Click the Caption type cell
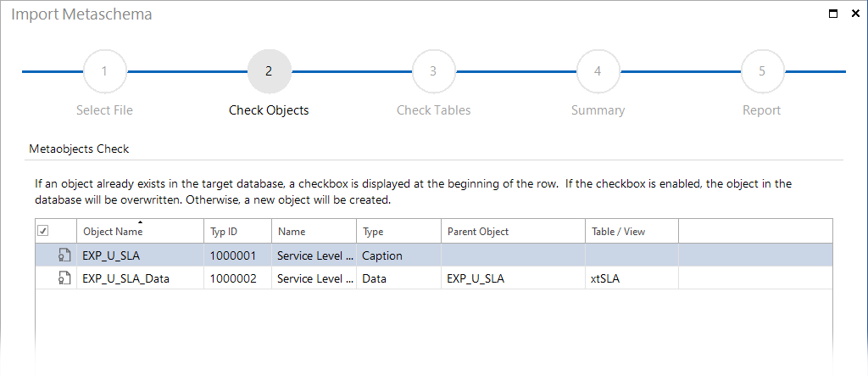868x376 pixels. point(398,255)
